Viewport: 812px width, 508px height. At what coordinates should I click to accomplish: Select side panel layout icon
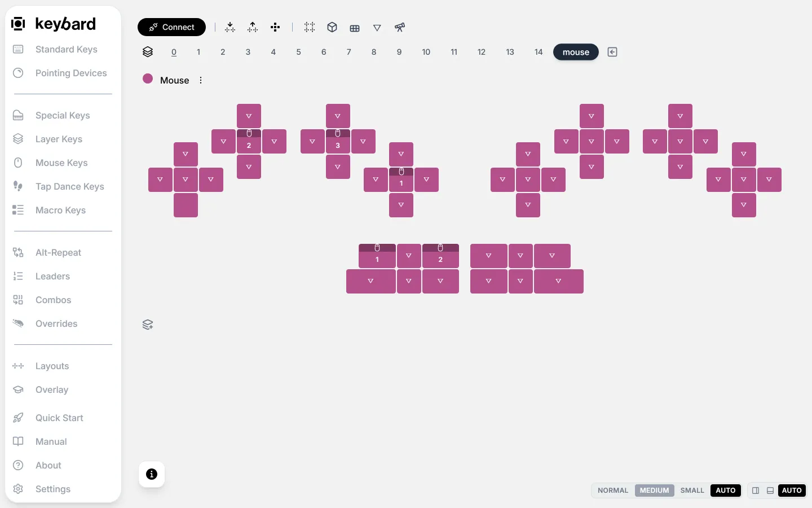point(756,491)
